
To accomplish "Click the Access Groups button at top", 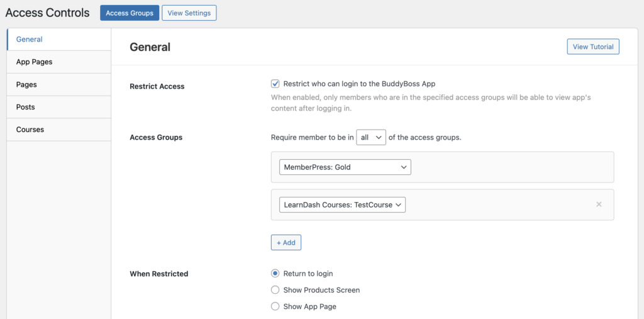I will (130, 13).
